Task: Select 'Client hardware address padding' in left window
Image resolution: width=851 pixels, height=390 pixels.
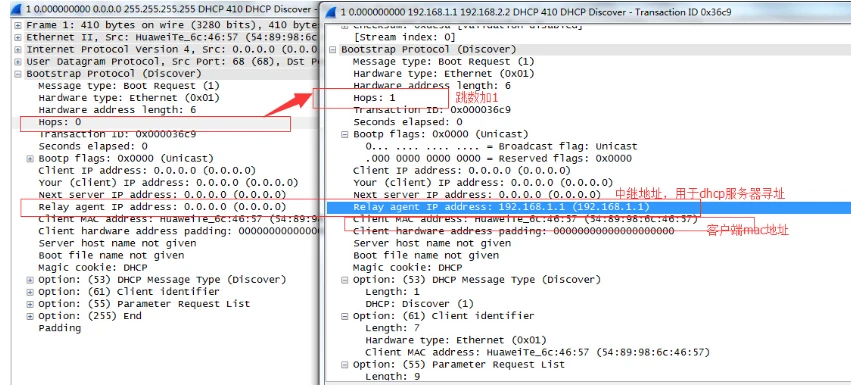Action: point(177,231)
